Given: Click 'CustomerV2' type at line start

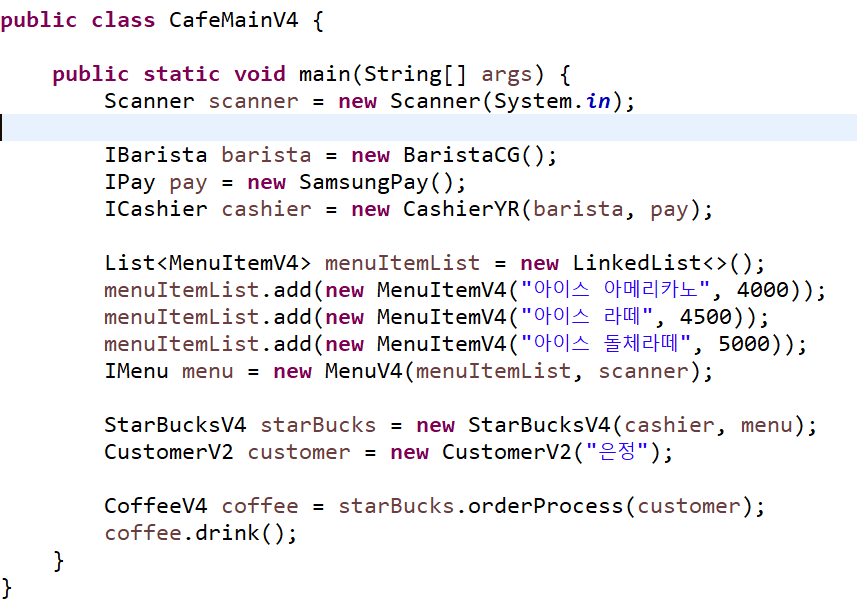Looking at the screenshot, I should [168, 453].
